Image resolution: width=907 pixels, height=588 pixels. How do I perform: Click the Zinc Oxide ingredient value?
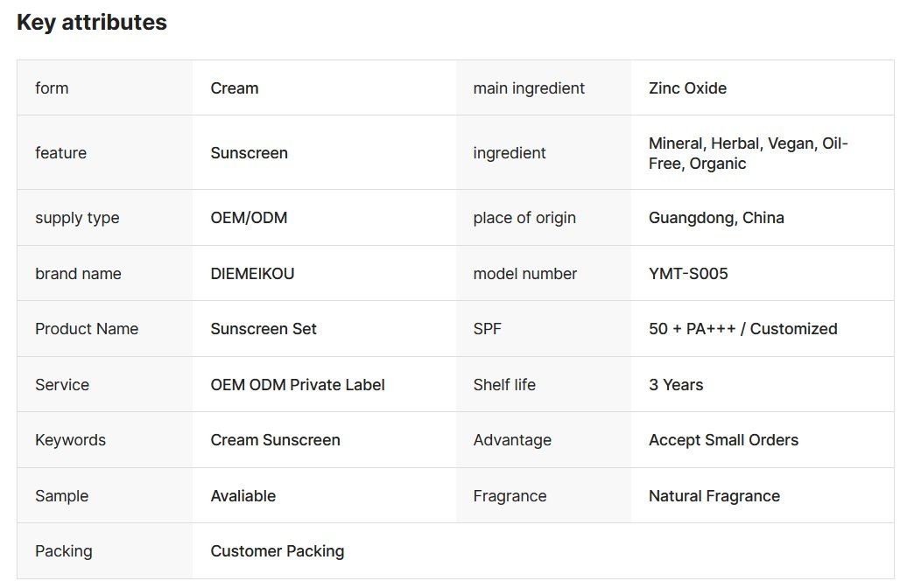pos(687,88)
